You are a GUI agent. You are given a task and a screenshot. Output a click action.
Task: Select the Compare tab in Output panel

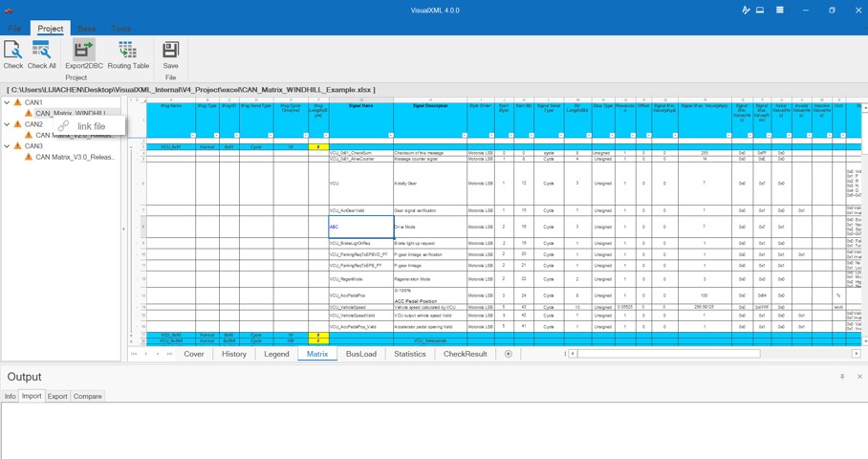(87, 396)
